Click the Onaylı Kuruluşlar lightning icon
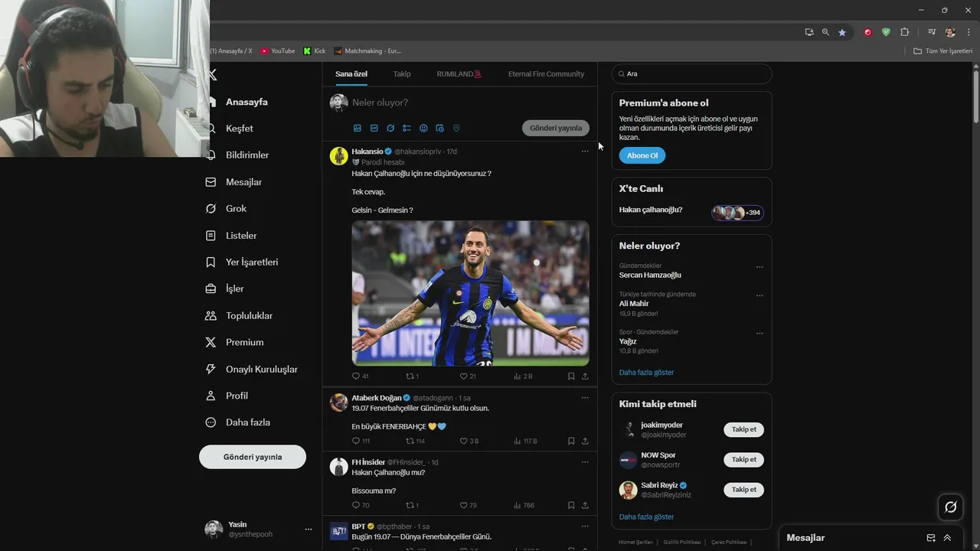Screen dimensions: 980x551 [x=211, y=369]
